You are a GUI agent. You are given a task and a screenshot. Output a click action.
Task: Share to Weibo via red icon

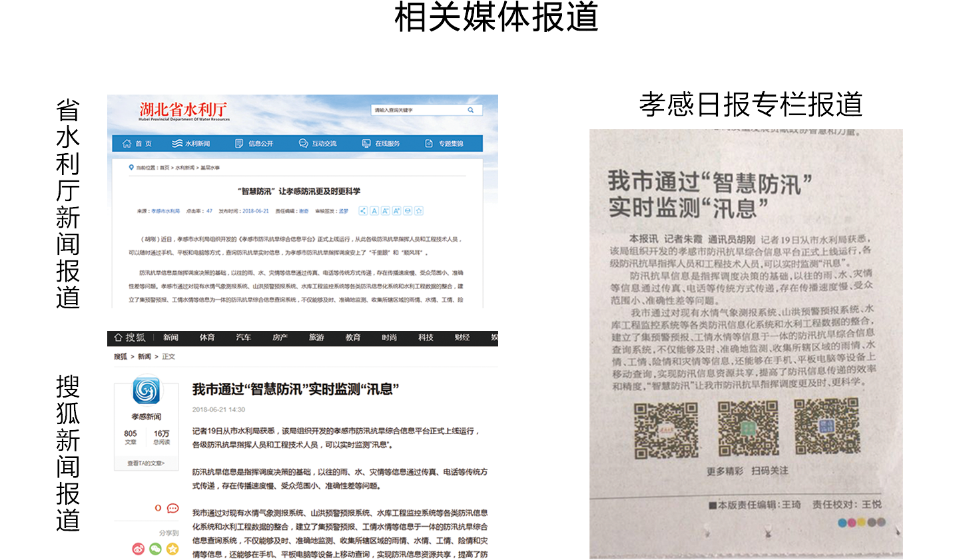point(139,549)
